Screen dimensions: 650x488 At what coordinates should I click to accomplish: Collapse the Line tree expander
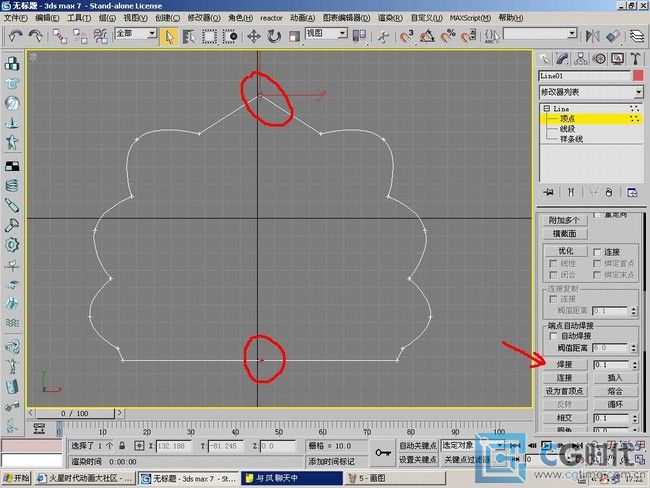tap(546, 109)
